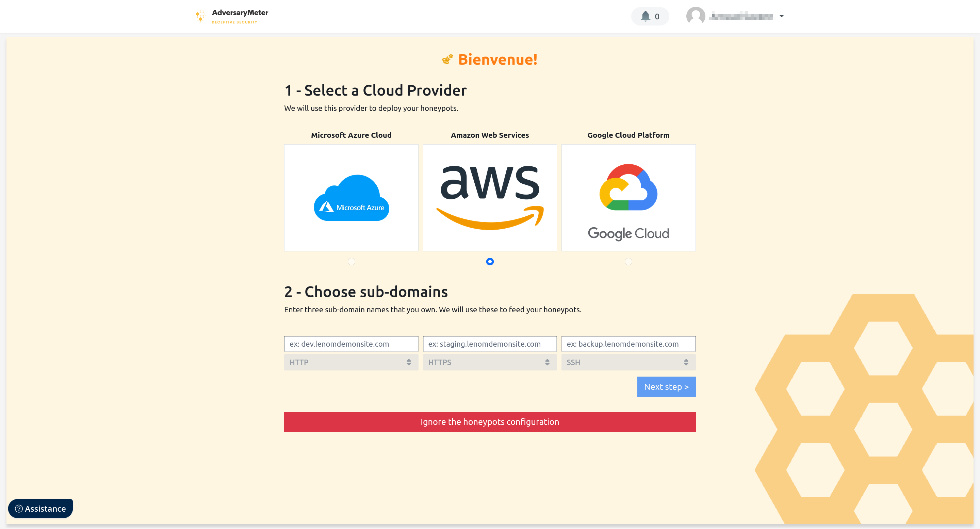Click the dev sub-domain input field

[351, 344]
